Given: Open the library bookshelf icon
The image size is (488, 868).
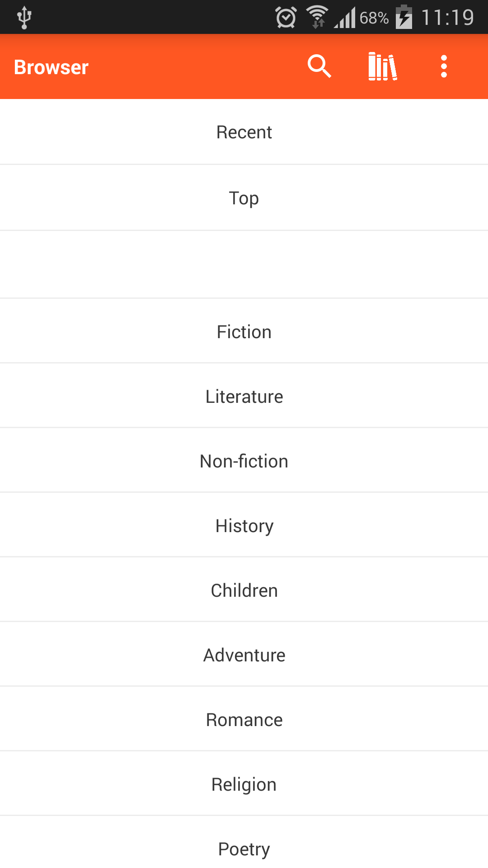Looking at the screenshot, I should [x=383, y=66].
